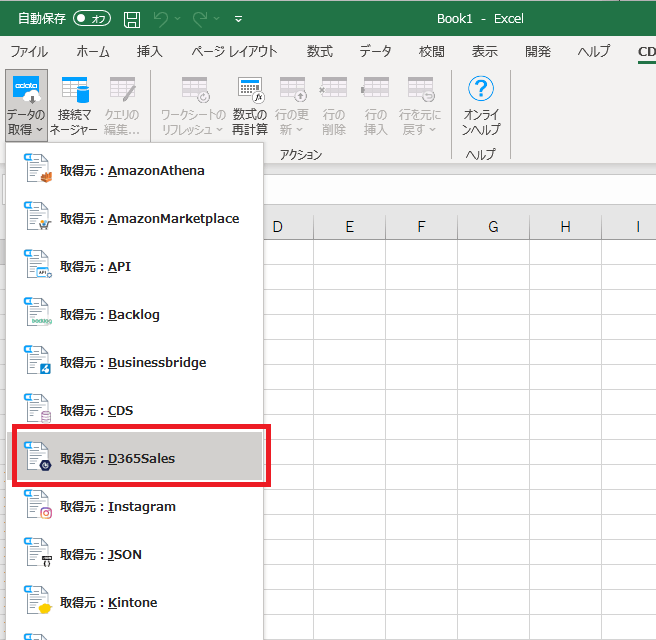Select column F header
This screenshot has width=656, height=640.
tap(421, 227)
